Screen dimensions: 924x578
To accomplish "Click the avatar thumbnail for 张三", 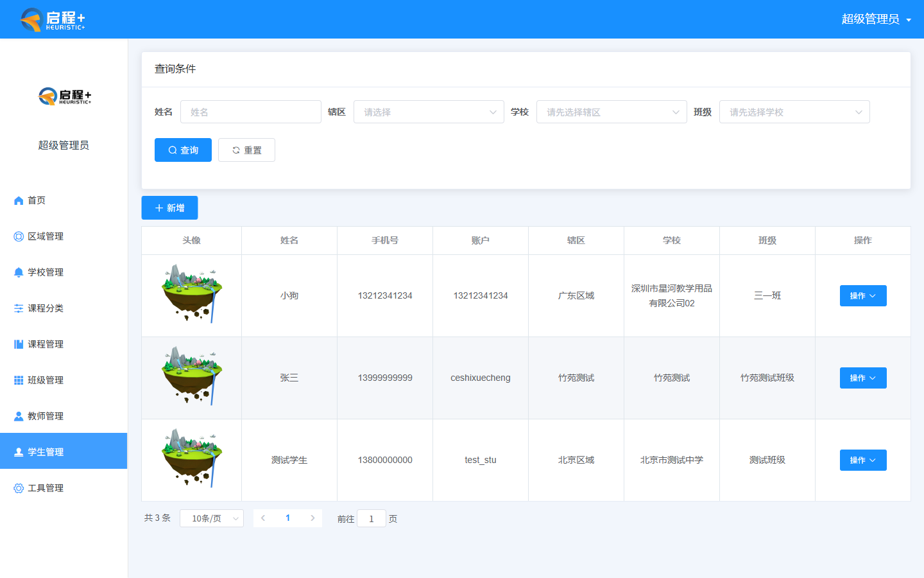I will point(191,376).
